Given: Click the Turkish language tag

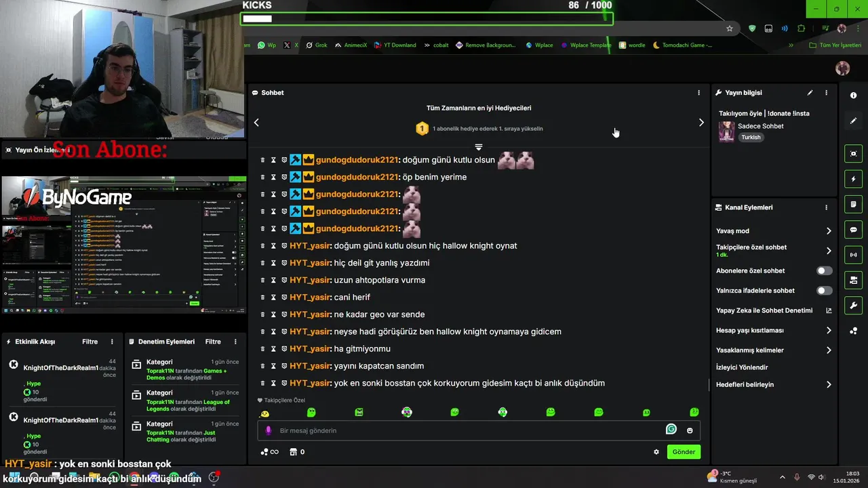Looking at the screenshot, I should [751, 137].
